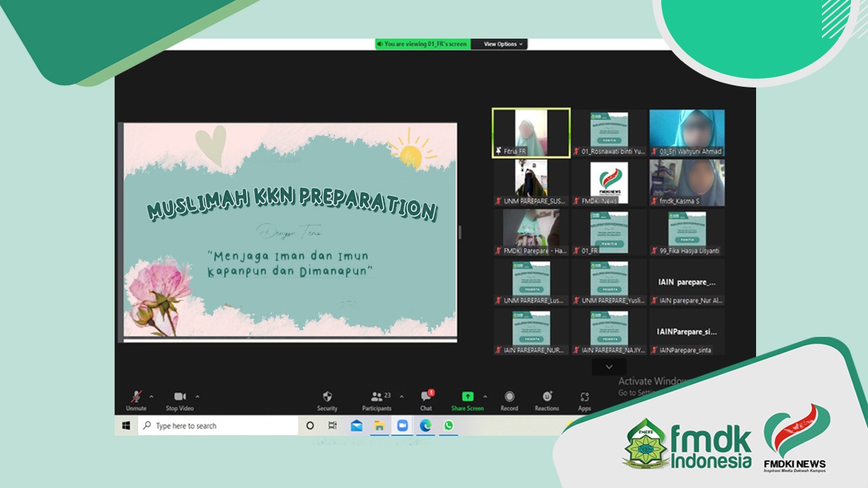Screen dimensions: 868x488
Task: Expand the arrow next to Participants
Action: [x=401, y=396]
